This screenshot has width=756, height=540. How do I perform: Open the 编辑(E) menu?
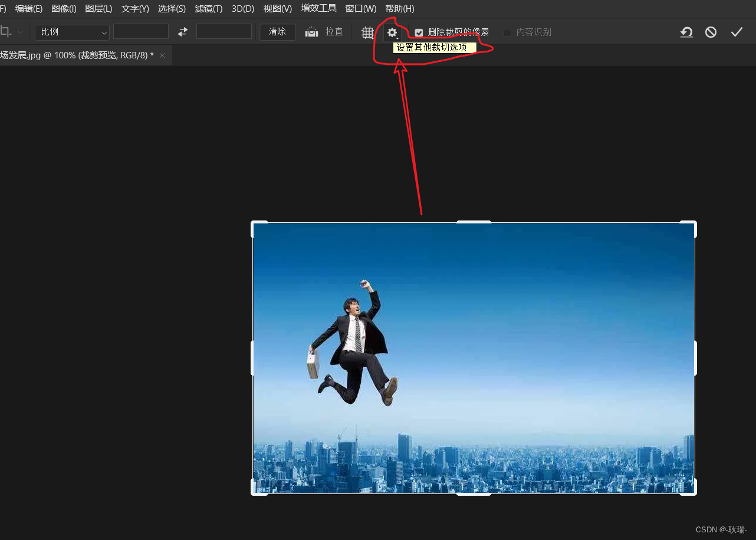28,9
